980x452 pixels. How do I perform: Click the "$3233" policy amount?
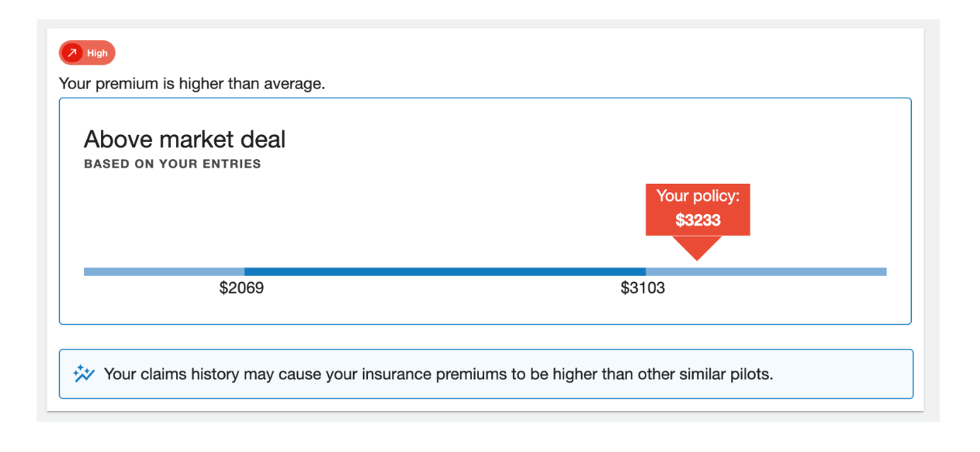pos(698,220)
